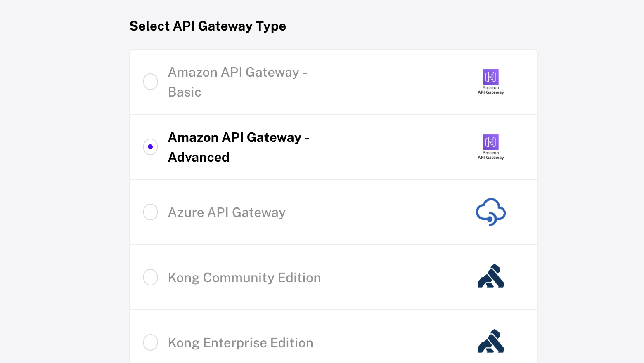The width and height of the screenshot is (644, 363).
Task: Click the "Kong Community Edition" label text
Action: click(x=244, y=278)
